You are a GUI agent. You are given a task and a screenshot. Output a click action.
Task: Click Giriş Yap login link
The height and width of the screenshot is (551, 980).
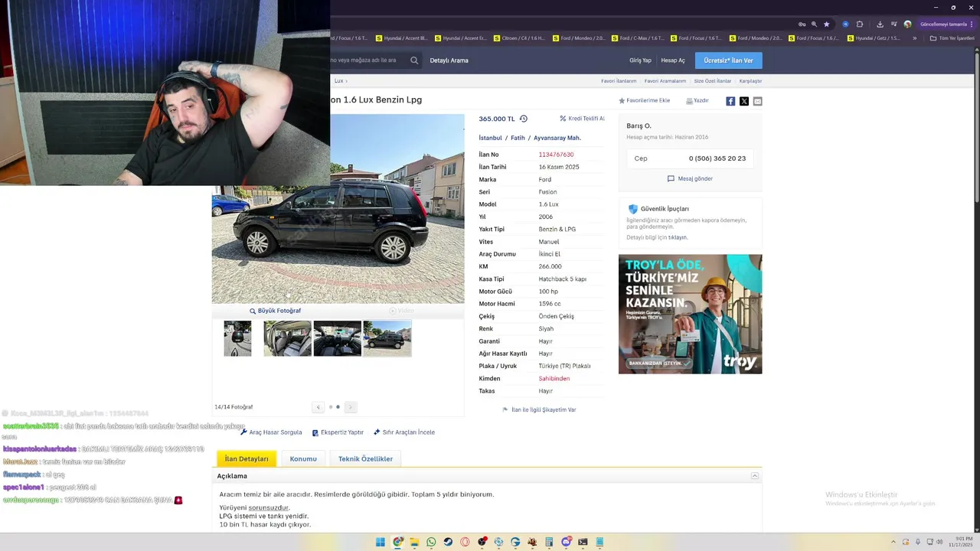pos(640,60)
